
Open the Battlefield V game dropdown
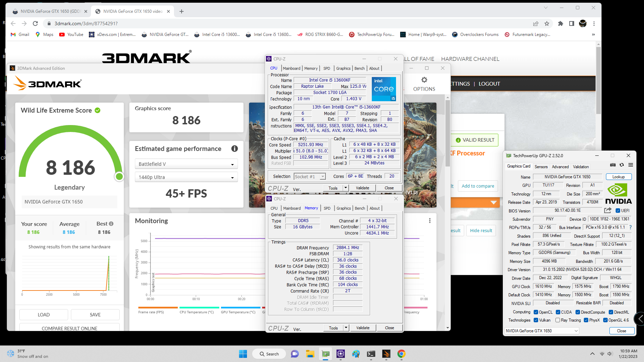(x=186, y=164)
